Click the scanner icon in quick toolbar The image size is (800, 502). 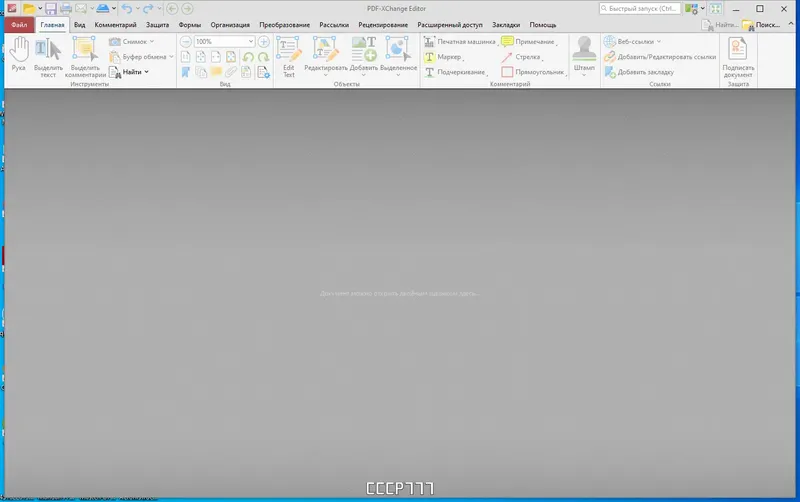coord(103,8)
